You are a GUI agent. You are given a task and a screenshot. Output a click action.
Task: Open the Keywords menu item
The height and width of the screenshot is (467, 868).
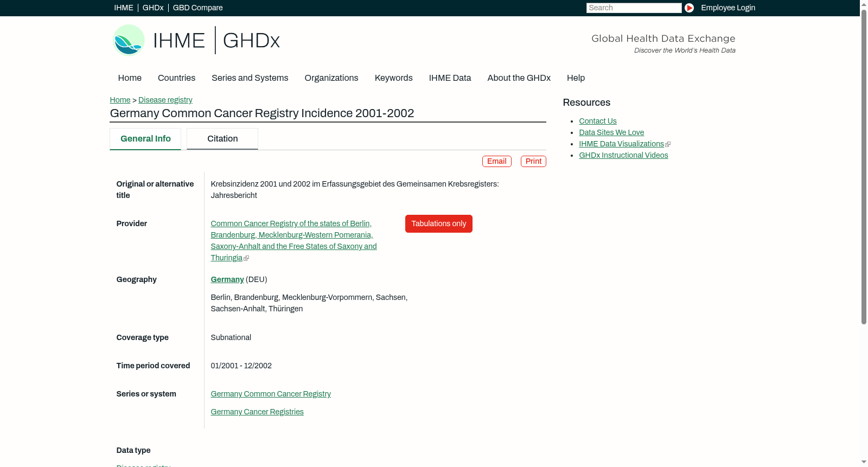coord(394,78)
